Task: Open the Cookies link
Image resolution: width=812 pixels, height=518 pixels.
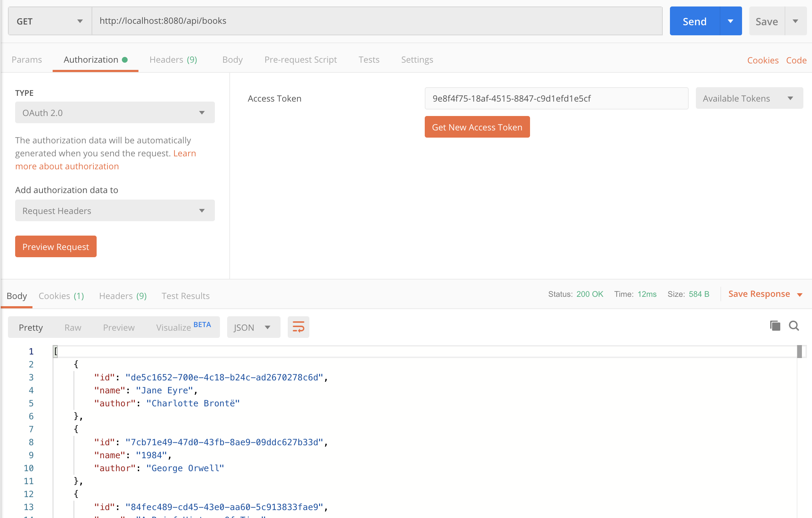Action: [763, 61]
